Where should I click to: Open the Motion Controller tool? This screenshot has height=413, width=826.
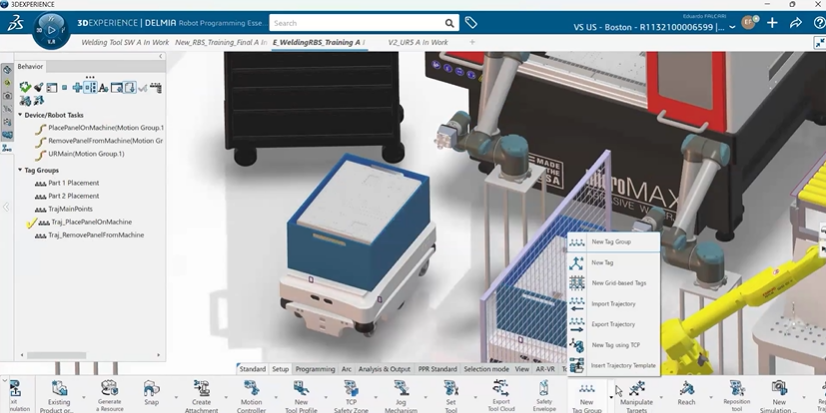[x=251, y=389]
